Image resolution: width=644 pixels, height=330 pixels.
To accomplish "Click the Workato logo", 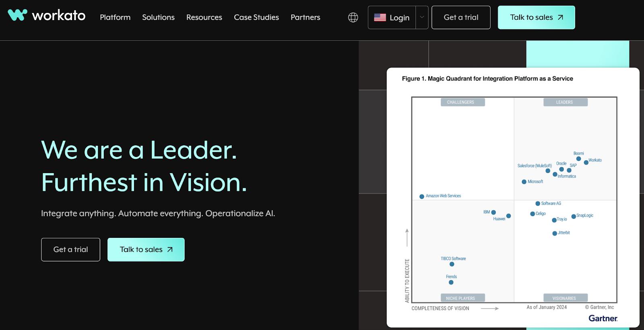I will coord(47,16).
